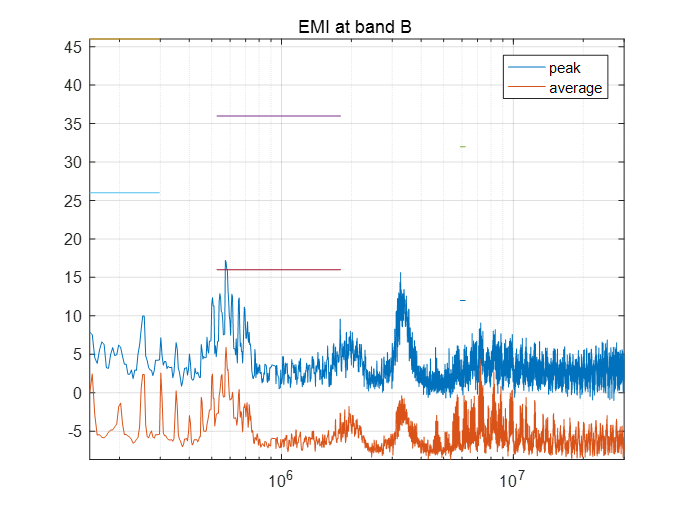This screenshot has height=517, width=690.
Task: Click the orange line along the top-left axis edge
Action: (124, 39)
